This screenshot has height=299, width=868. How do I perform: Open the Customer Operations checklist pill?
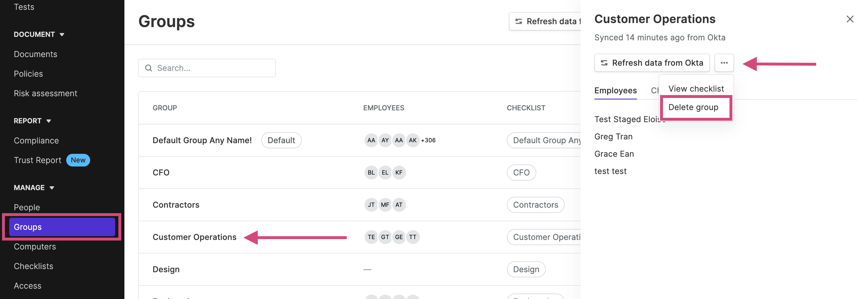pyautogui.click(x=544, y=237)
